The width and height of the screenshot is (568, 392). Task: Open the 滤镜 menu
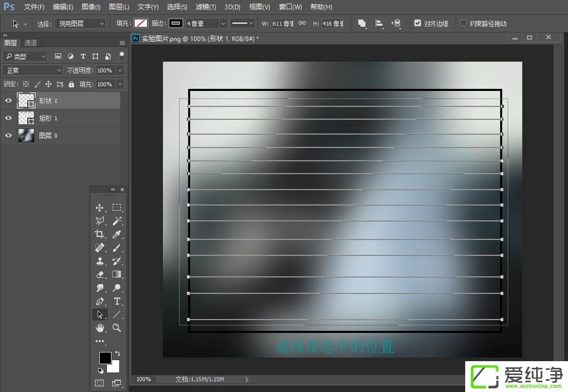coord(205,7)
